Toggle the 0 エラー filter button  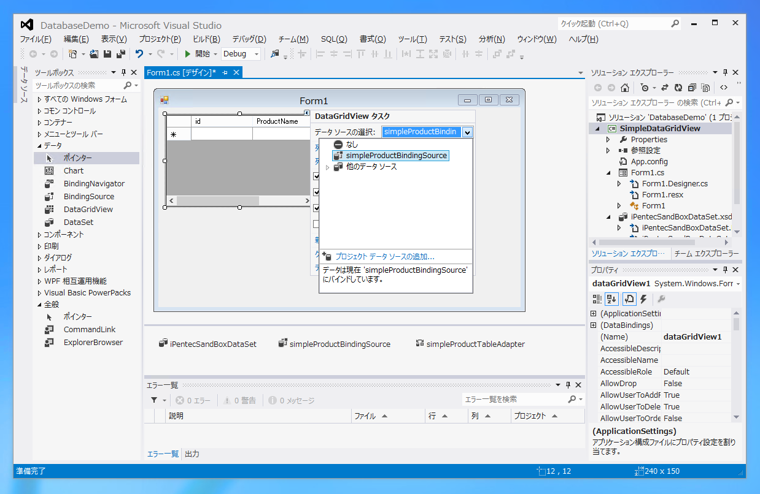(193, 400)
